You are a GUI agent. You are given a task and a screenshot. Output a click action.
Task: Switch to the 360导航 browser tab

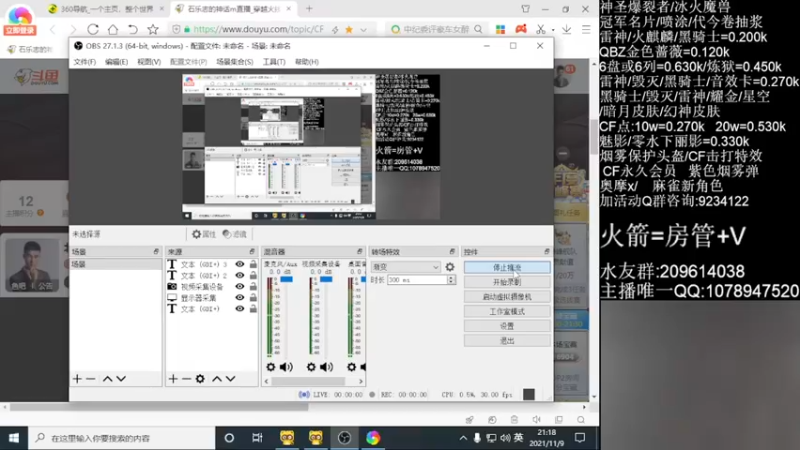[106, 9]
